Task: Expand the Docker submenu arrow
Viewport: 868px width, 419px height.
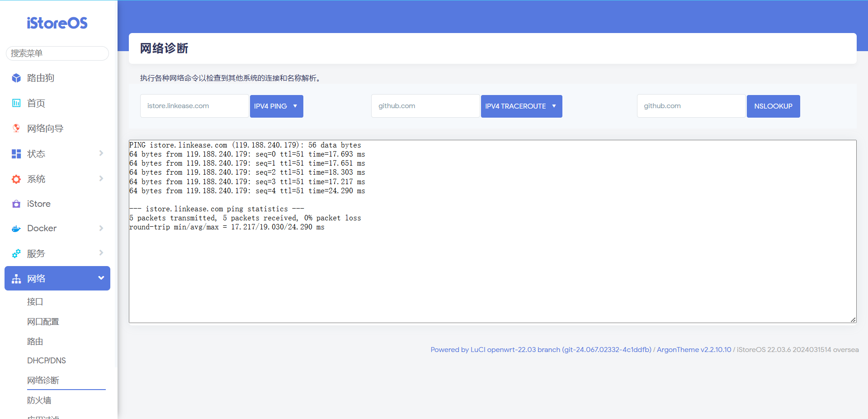Action: 101,228
